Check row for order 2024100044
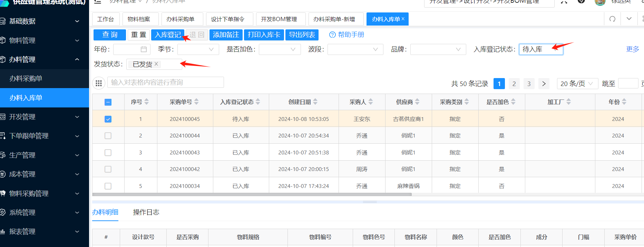644x247 pixels. tap(108, 136)
